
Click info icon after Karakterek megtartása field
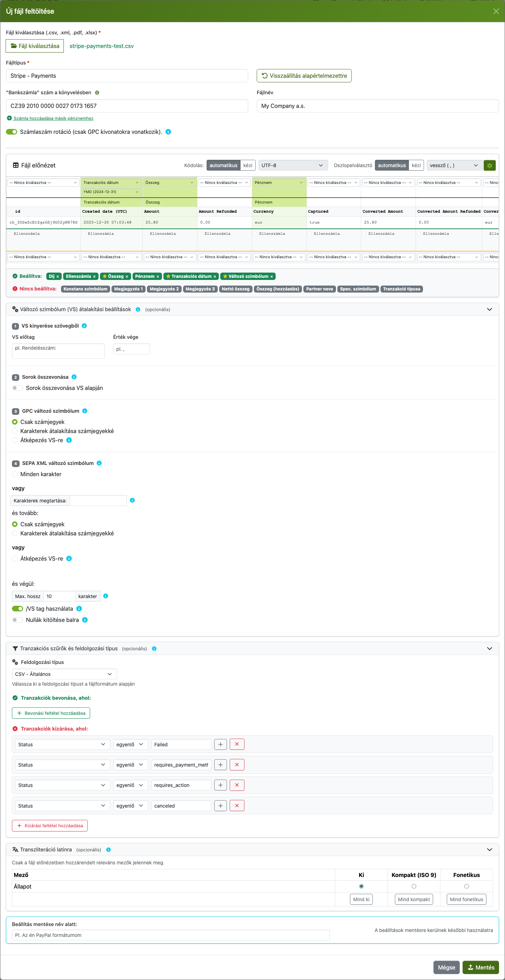(x=133, y=500)
